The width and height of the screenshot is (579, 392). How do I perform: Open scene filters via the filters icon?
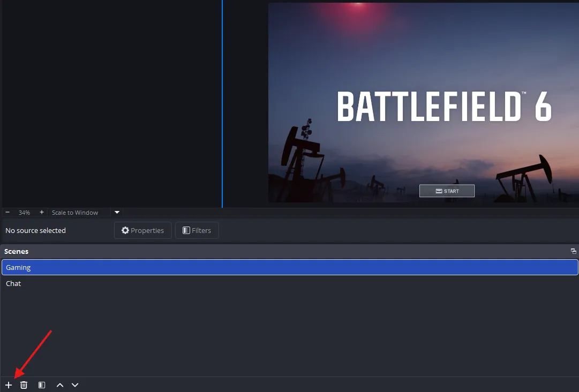(41, 385)
